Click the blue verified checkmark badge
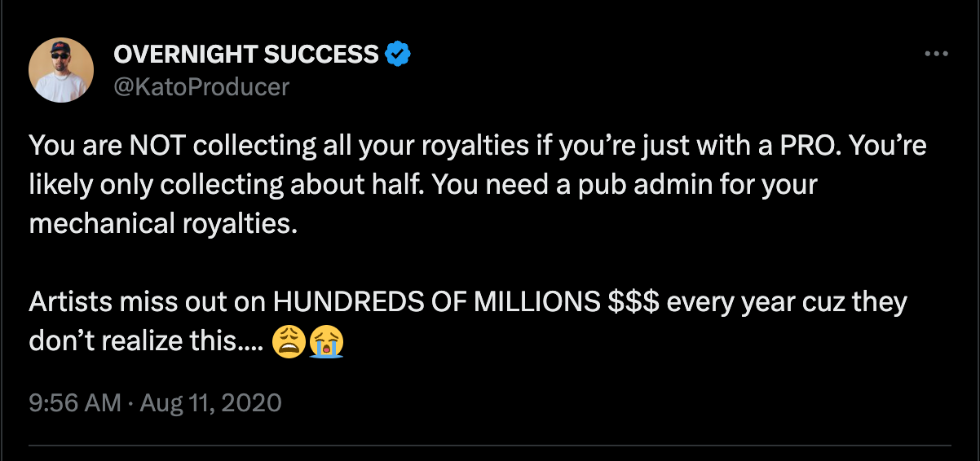 coord(398,55)
